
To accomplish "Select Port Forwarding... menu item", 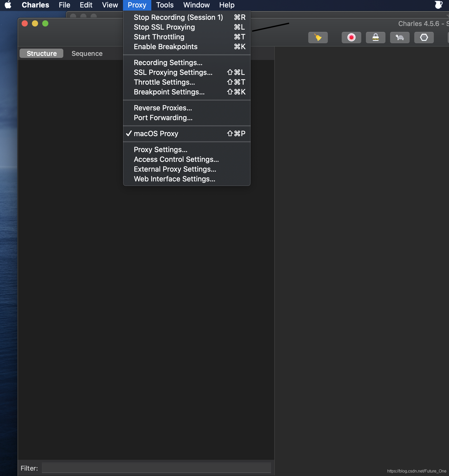I will pos(187,118).
